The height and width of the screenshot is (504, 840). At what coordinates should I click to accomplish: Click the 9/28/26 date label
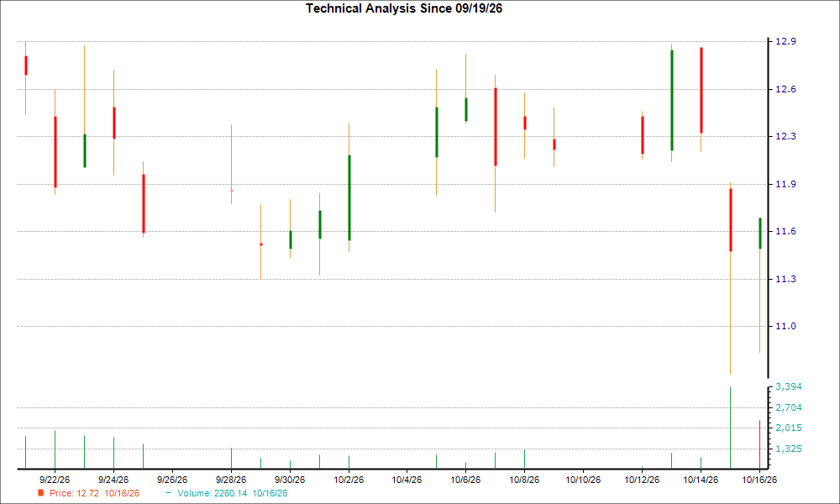231,480
